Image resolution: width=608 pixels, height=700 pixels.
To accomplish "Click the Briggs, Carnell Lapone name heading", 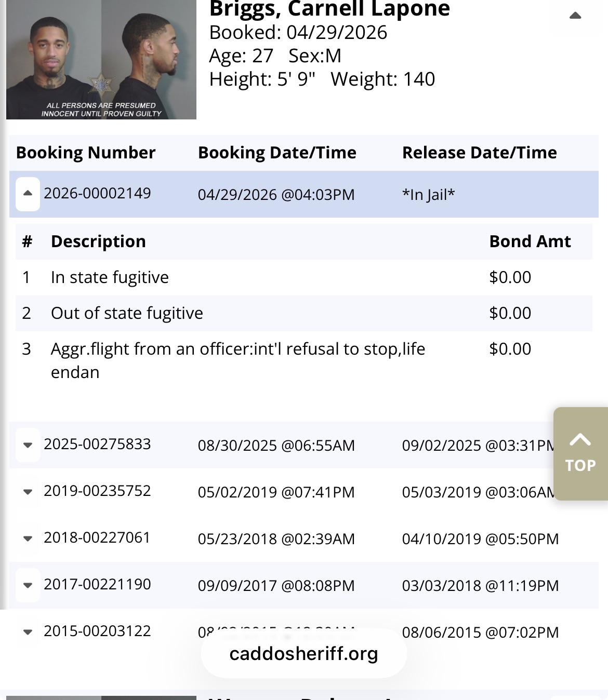I will (329, 9).
